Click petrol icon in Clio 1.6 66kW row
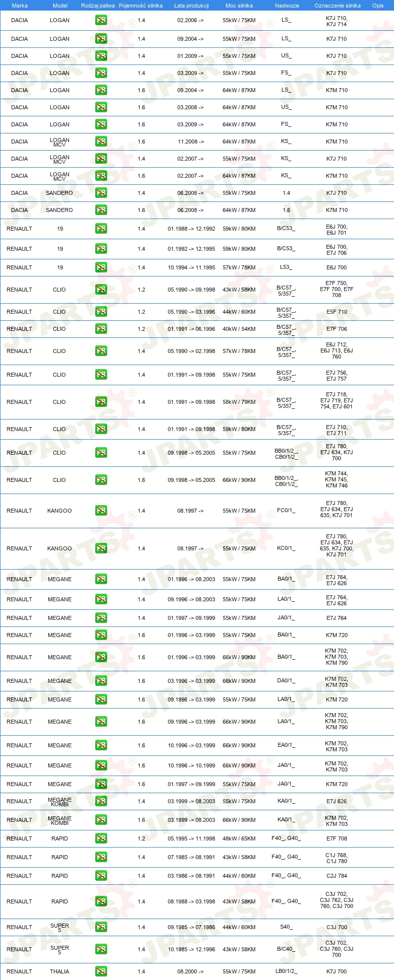Viewport: 394px width, 980px height. pos(101,480)
